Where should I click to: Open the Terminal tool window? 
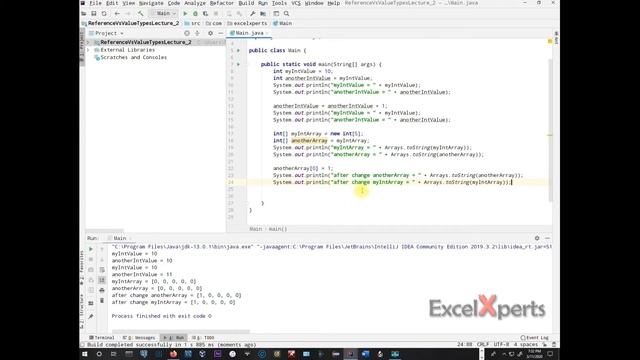pyautogui.click(x=102, y=338)
